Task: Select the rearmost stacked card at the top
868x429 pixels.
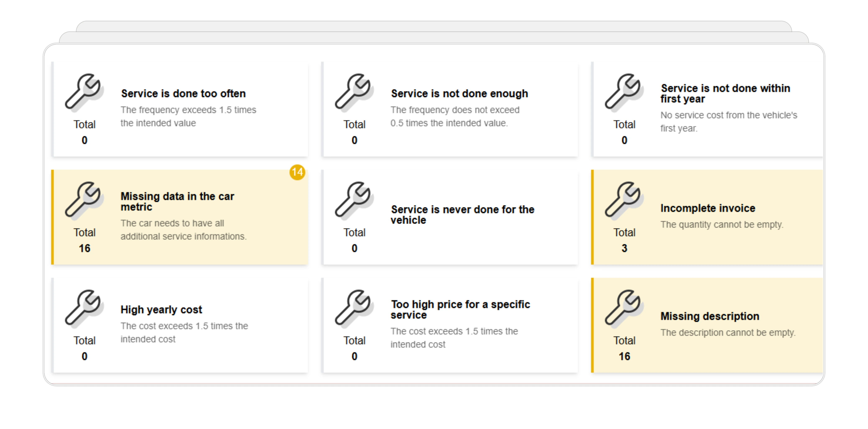Action: point(434,26)
